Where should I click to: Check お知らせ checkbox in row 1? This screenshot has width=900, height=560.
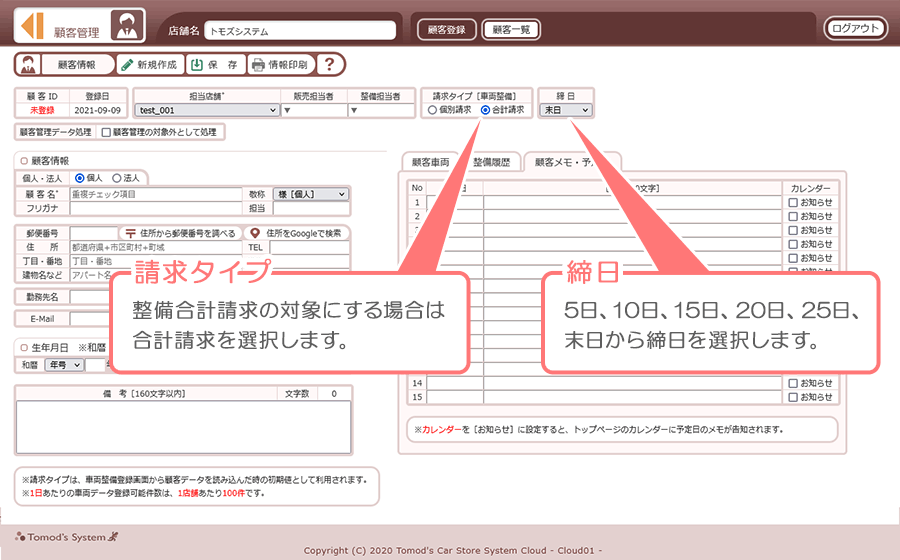pos(793,203)
